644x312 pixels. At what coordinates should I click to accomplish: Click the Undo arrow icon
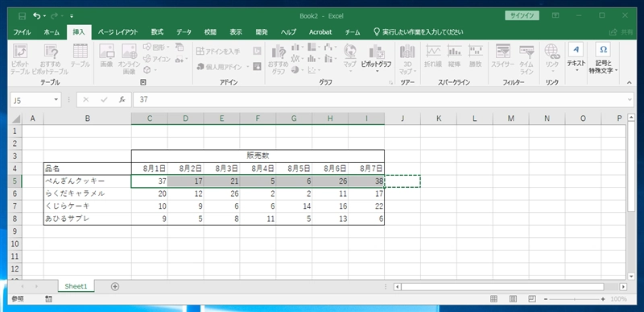pyautogui.click(x=37, y=16)
